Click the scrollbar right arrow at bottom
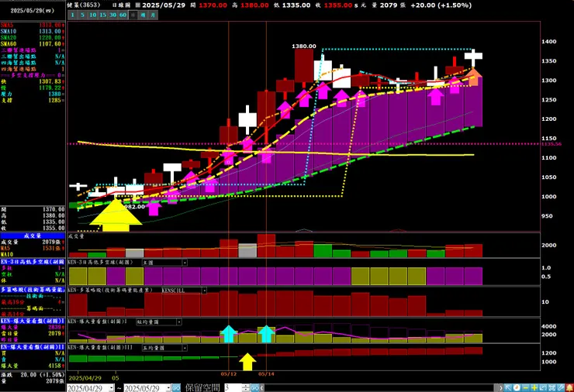This screenshot has width=574, height=392. pos(501,388)
